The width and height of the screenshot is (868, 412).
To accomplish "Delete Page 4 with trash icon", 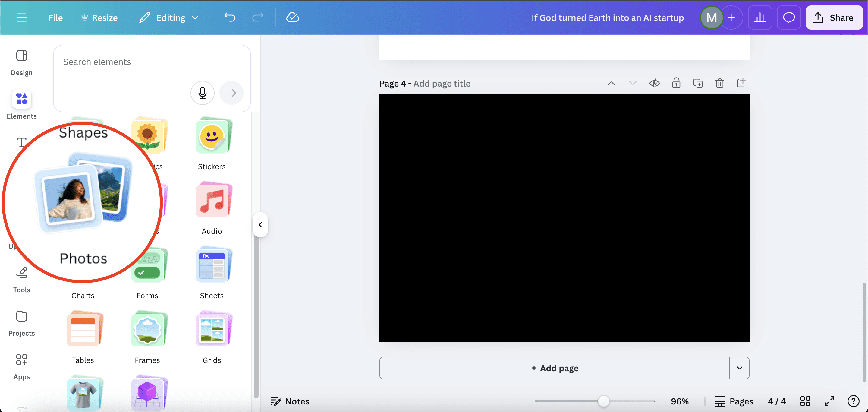I will coord(719,83).
